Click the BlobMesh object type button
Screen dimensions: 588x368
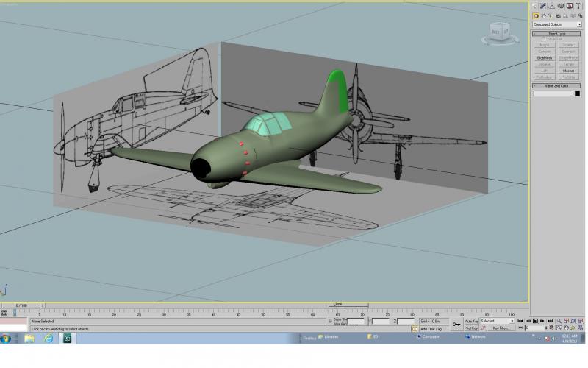point(545,58)
